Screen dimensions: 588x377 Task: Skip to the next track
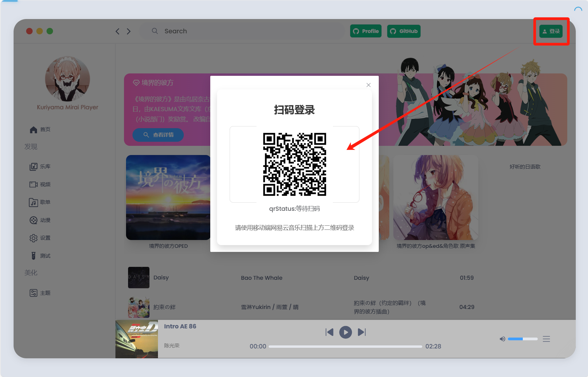tap(362, 332)
